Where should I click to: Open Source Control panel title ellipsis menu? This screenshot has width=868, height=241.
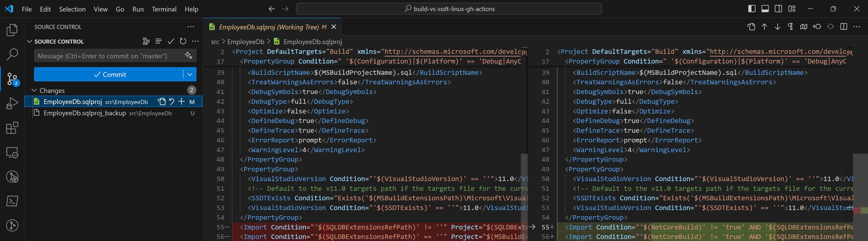point(191,27)
